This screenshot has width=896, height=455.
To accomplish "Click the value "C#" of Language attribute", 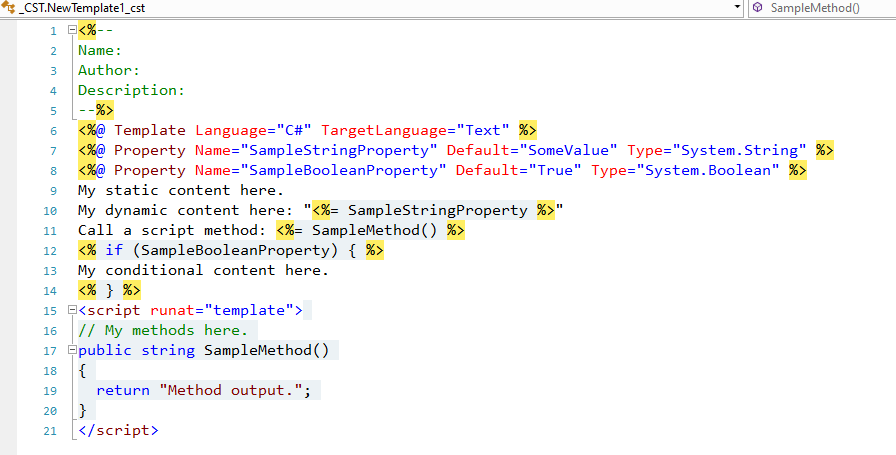I will (294, 130).
